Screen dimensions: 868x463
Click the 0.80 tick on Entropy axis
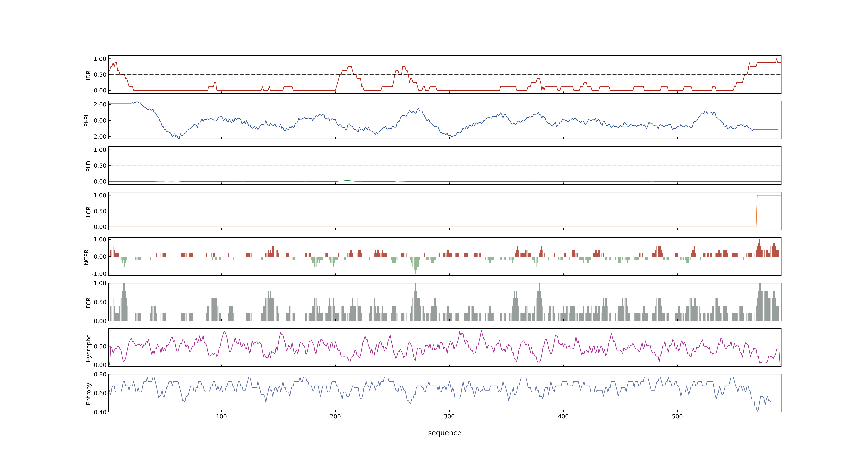pos(100,374)
